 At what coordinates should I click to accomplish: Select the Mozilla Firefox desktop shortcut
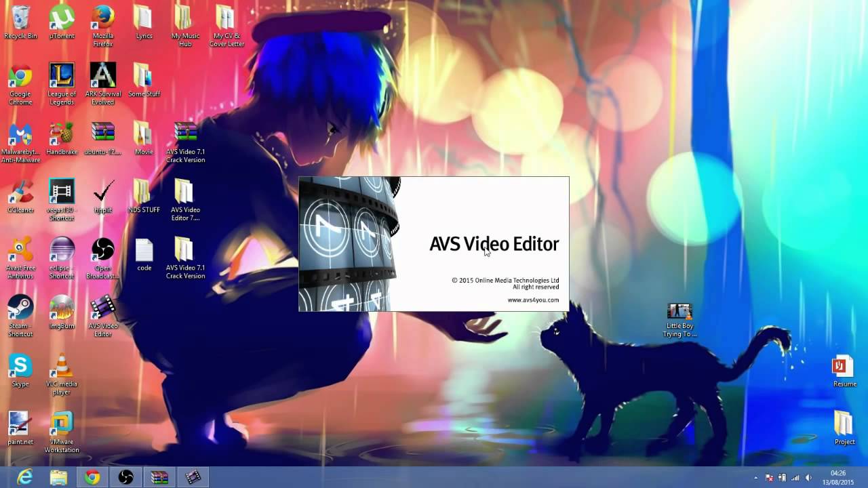(x=103, y=26)
